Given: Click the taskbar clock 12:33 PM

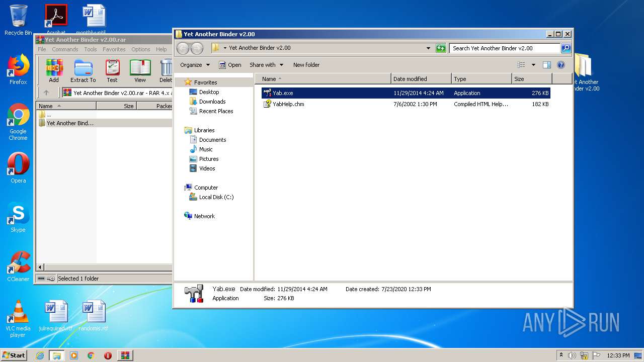Looking at the screenshot, I should tap(618, 355).
